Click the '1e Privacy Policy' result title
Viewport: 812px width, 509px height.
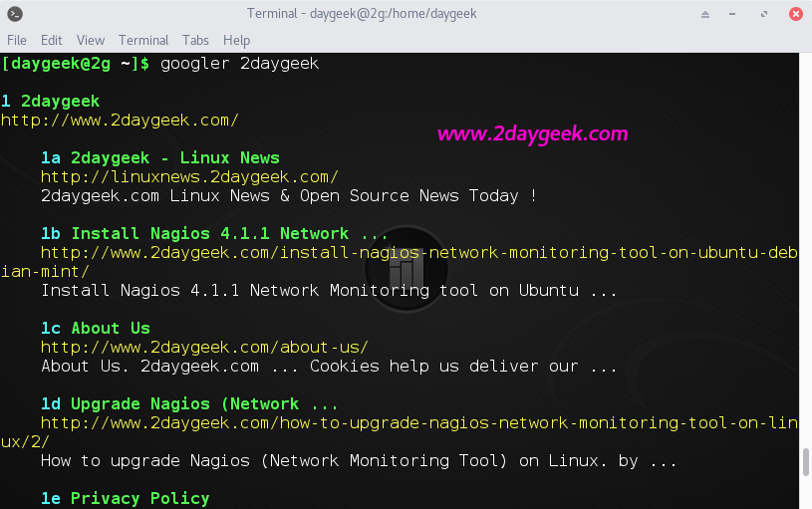(126, 499)
